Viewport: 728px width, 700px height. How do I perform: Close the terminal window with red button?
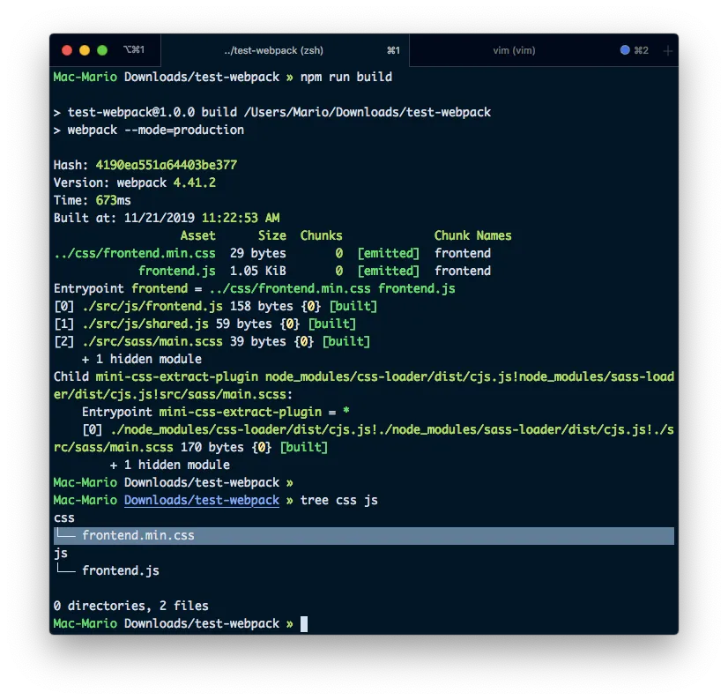[x=67, y=50]
